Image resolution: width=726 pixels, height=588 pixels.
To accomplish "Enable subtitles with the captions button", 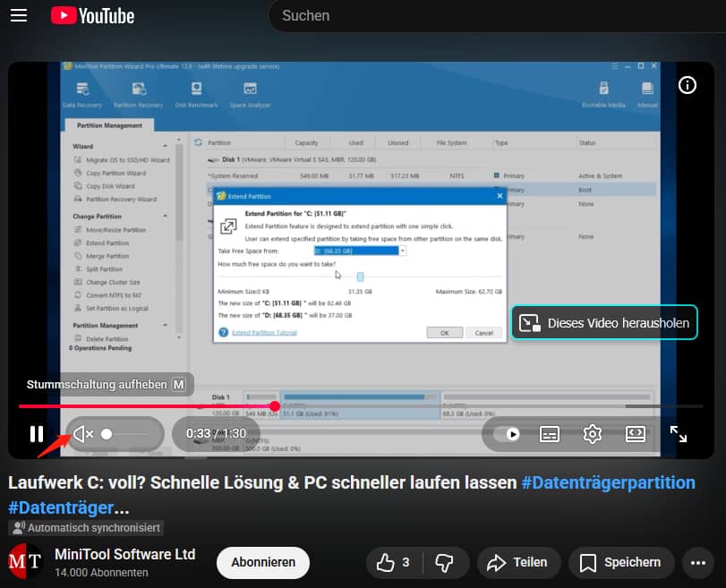I will [549, 434].
